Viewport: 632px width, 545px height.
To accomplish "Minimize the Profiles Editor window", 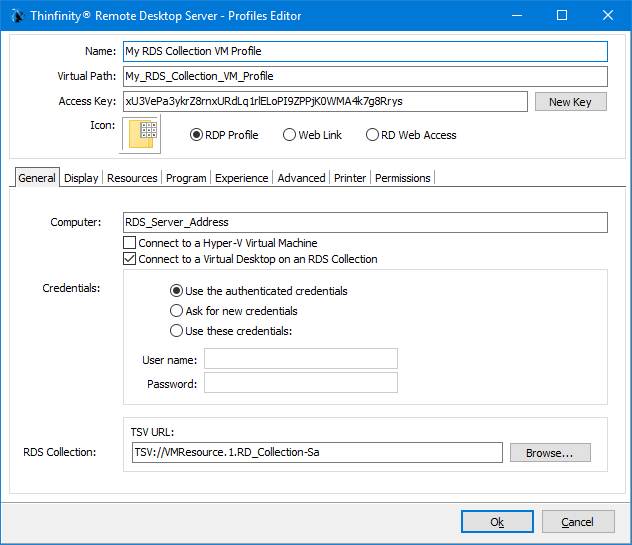I will pos(517,15).
